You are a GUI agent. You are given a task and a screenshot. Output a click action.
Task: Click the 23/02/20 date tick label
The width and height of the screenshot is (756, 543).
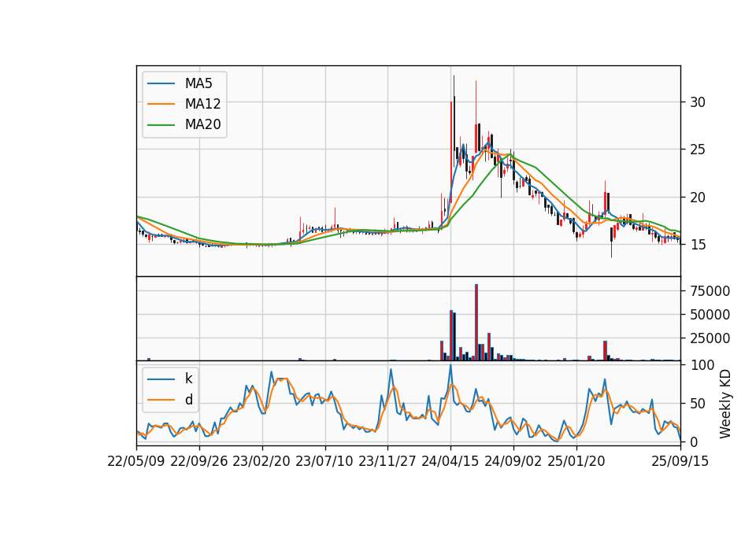click(261, 461)
